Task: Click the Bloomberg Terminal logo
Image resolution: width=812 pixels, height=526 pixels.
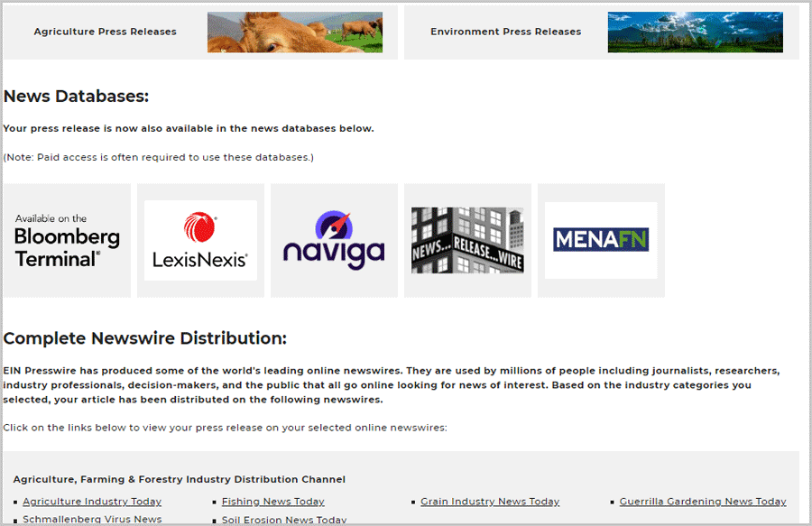Action: point(67,241)
